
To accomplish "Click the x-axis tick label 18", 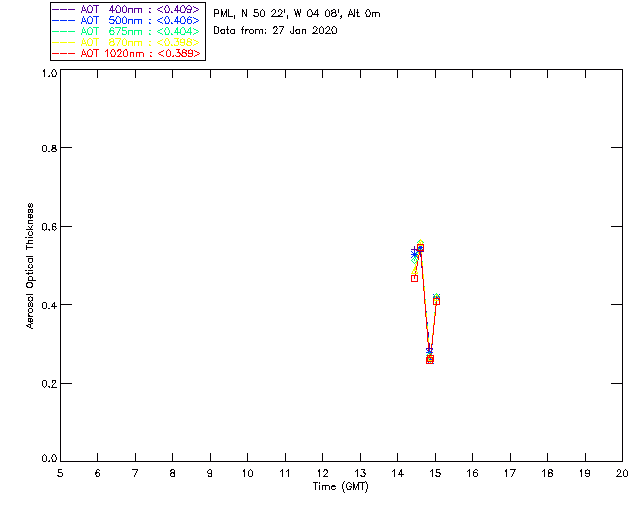I will click(x=548, y=473).
